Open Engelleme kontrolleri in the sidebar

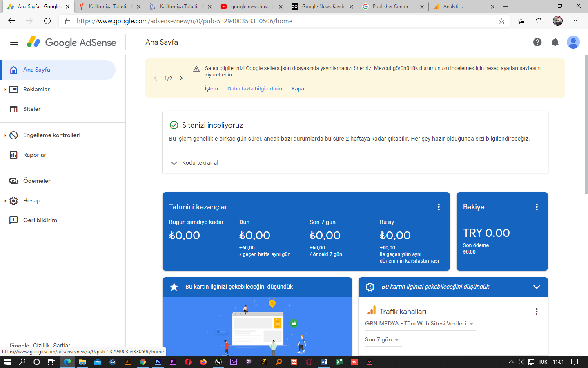coord(52,135)
